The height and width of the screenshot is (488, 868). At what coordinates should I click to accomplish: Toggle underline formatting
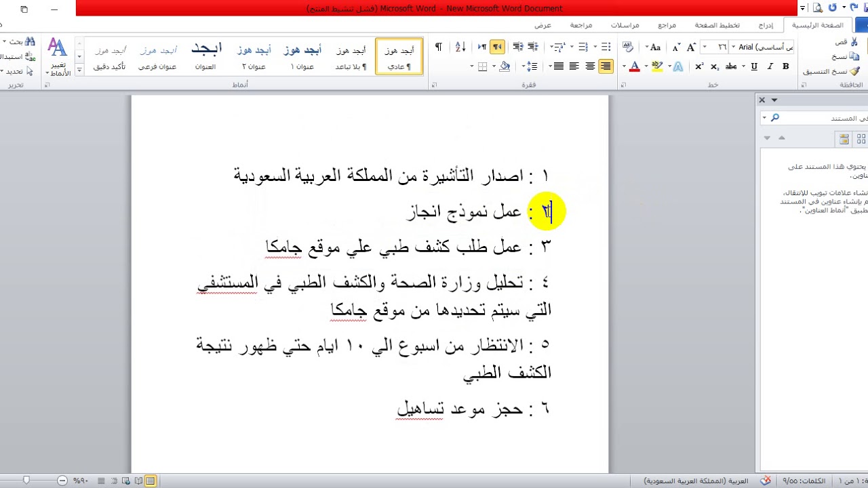(x=754, y=66)
